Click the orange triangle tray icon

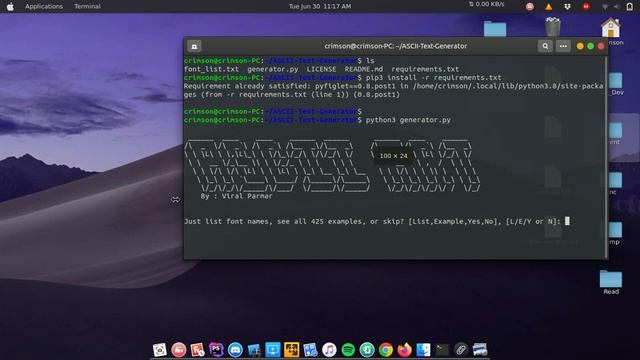point(549,7)
